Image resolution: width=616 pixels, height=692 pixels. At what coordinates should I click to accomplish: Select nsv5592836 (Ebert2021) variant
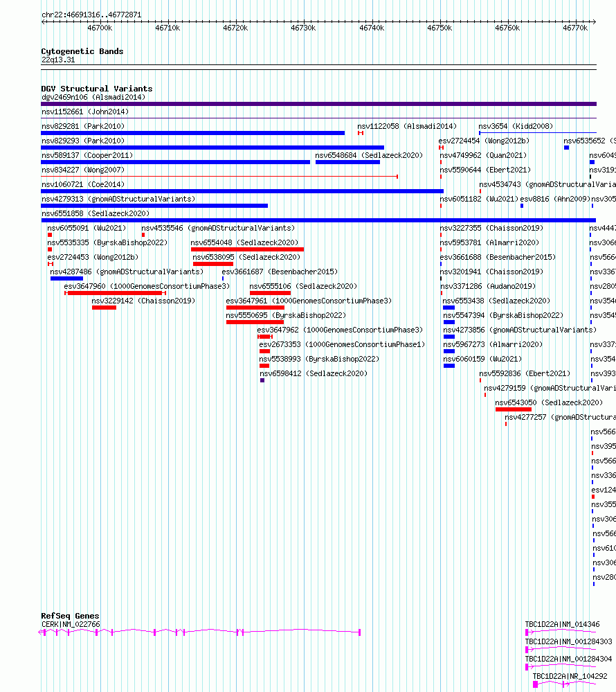click(x=525, y=374)
